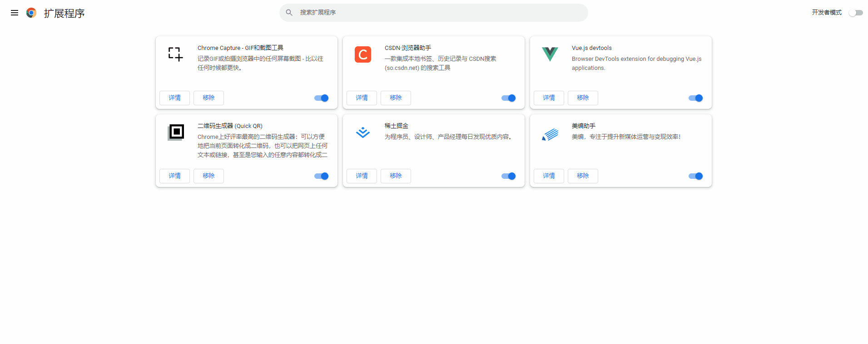Click the Vue.js devtools description text
Screen dimensions: 868x344
point(636,63)
